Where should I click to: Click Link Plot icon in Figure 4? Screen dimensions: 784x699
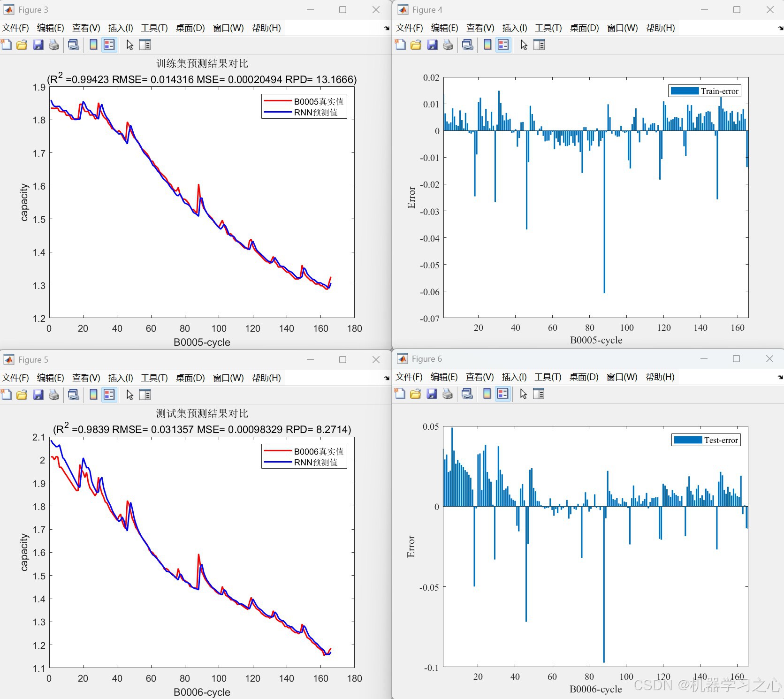[468, 45]
